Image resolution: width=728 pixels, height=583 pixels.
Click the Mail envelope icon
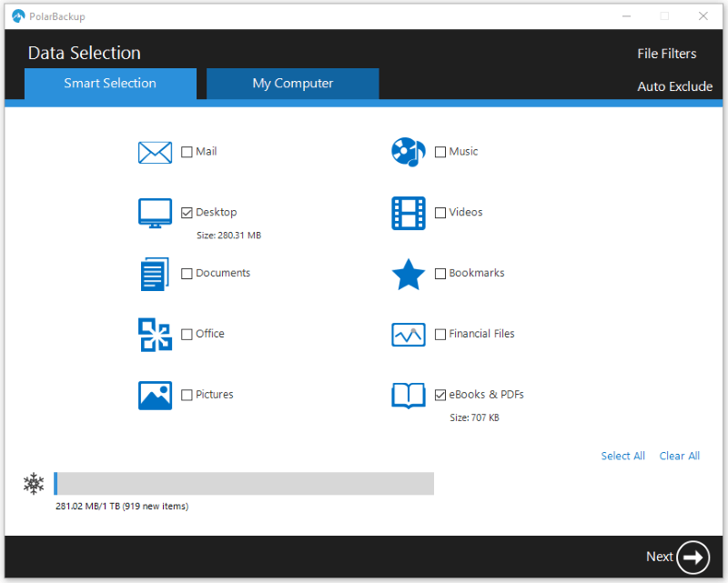coord(155,152)
